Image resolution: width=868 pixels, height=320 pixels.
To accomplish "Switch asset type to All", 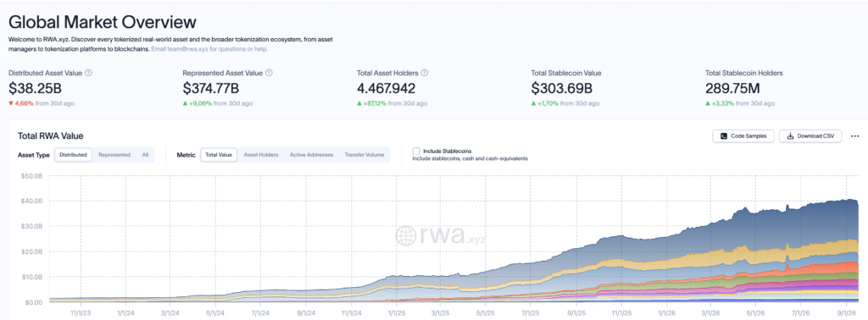I will pyautogui.click(x=145, y=155).
